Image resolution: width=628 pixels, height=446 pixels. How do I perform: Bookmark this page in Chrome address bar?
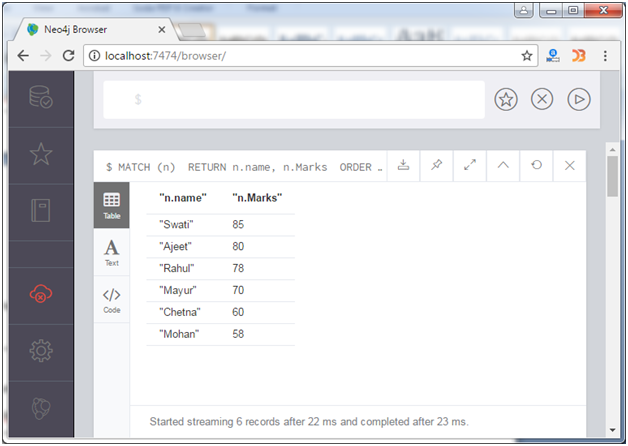[x=527, y=56]
